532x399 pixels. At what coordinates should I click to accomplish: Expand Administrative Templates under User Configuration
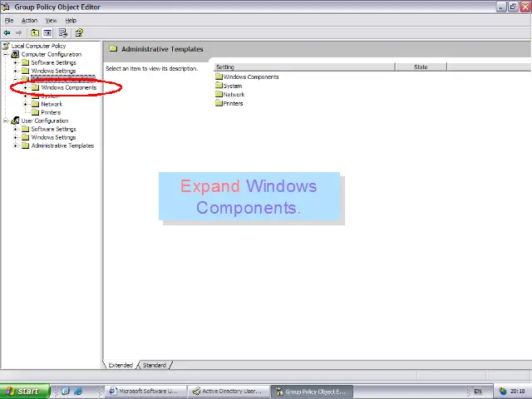(15, 146)
